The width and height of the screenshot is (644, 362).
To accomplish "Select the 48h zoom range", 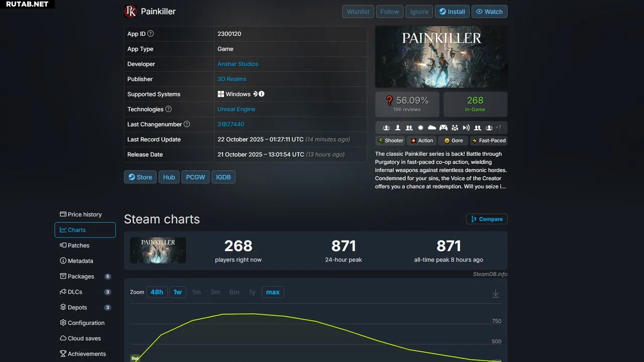I will [157, 292].
